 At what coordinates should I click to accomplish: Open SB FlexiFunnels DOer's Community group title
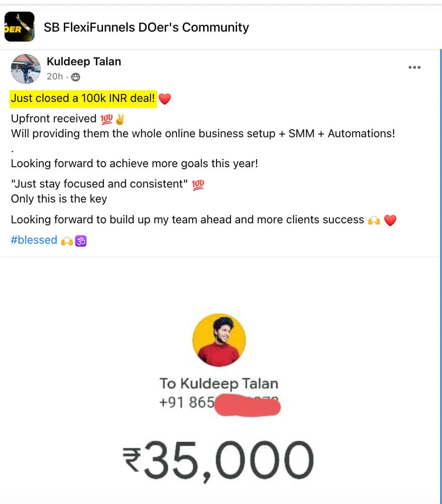click(146, 27)
